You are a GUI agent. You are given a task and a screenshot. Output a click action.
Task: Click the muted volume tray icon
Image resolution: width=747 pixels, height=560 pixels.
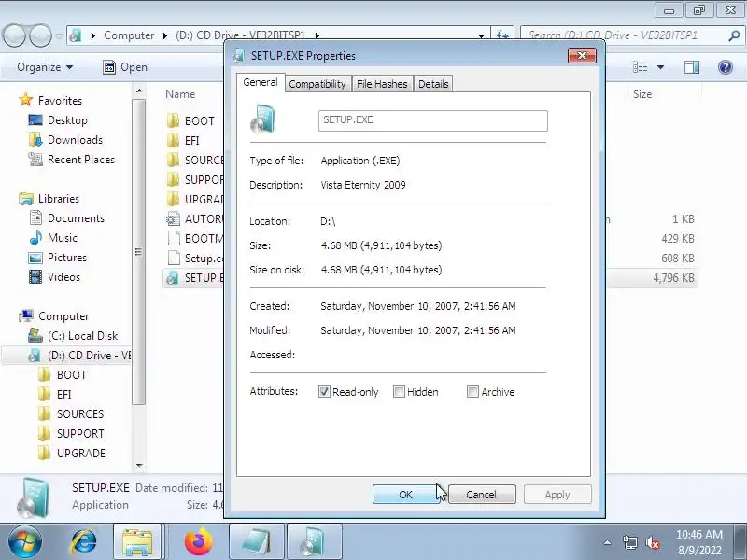(x=652, y=542)
